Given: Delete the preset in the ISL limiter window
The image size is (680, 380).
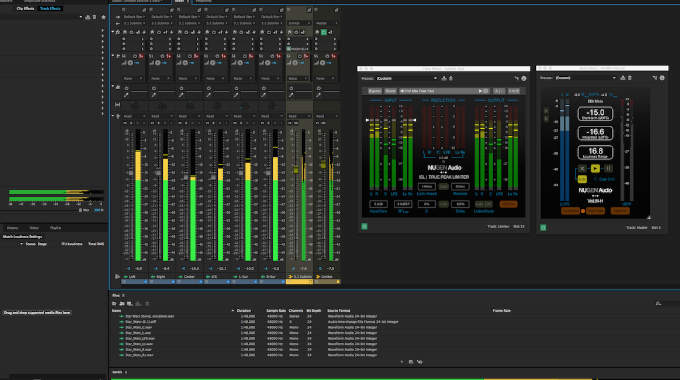Looking at the screenshot, I should [x=451, y=79].
